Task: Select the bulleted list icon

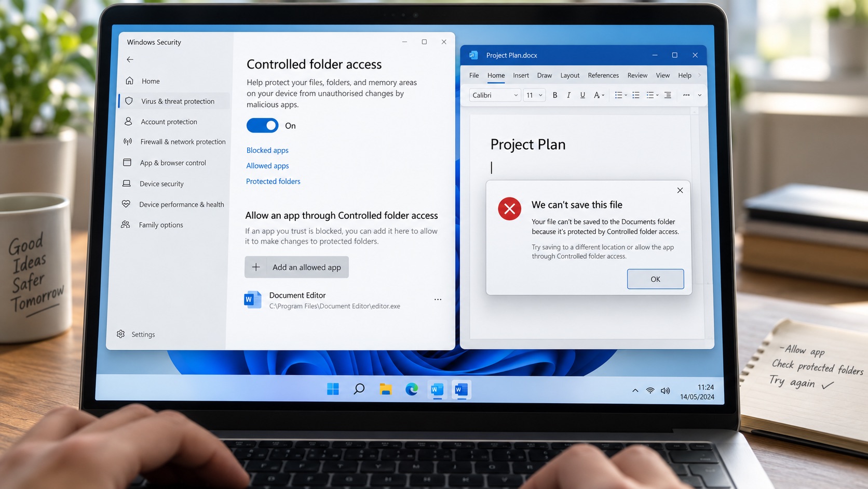Action: pyautogui.click(x=618, y=95)
